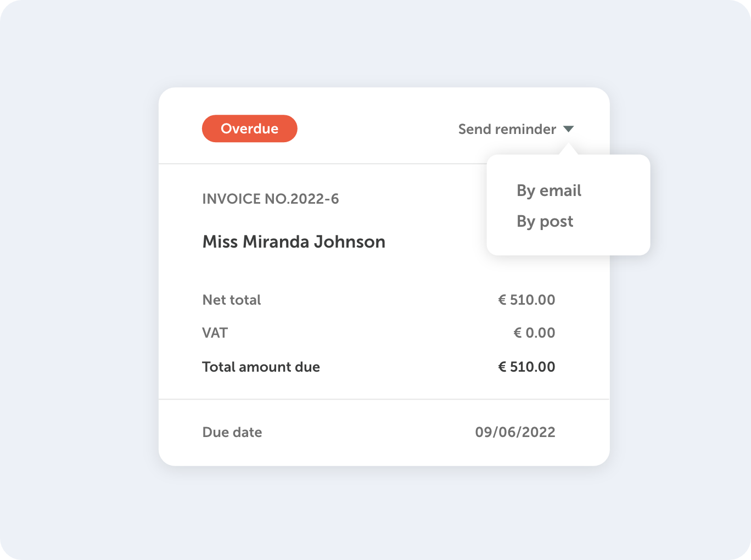The width and height of the screenshot is (751, 560).
Task: Select By email from the reminder menu
Action: pyautogui.click(x=548, y=191)
